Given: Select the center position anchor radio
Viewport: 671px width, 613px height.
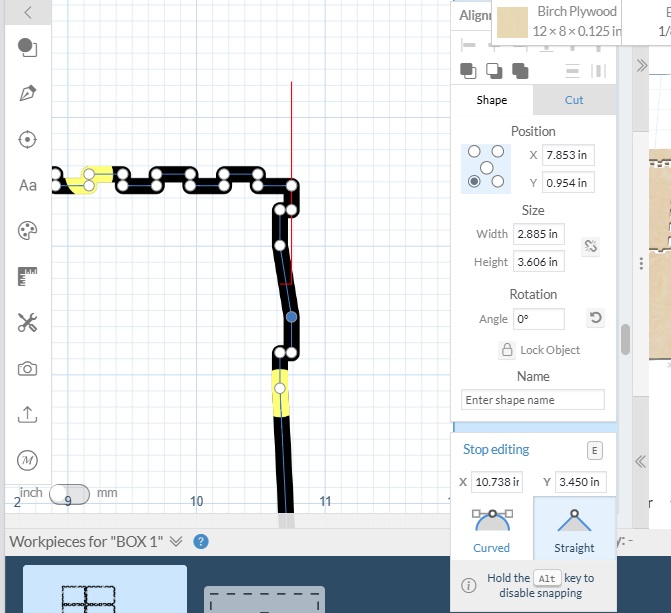Looking at the screenshot, I should tap(487, 167).
